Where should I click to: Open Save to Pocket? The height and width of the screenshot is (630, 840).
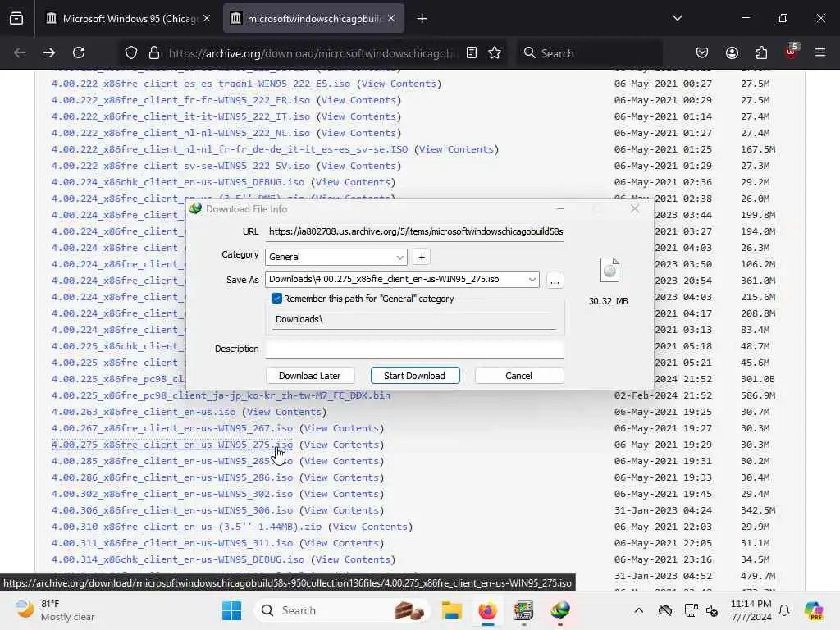pyautogui.click(x=702, y=52)
